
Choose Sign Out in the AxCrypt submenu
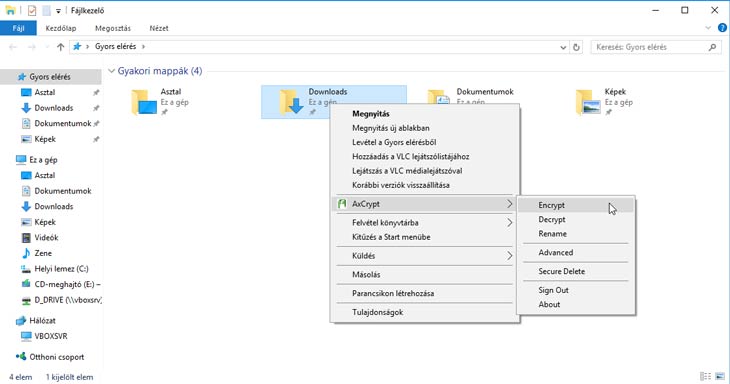click(576, 290)
